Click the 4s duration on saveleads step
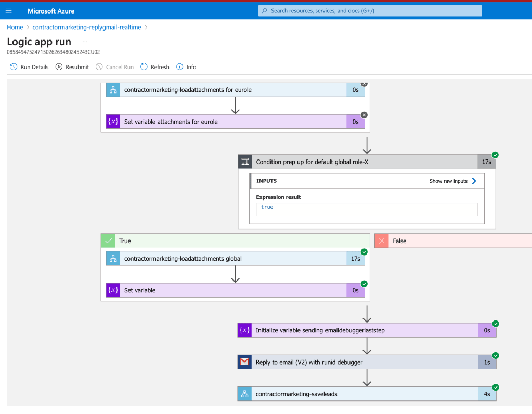The image size is (532, 414). 487,394
